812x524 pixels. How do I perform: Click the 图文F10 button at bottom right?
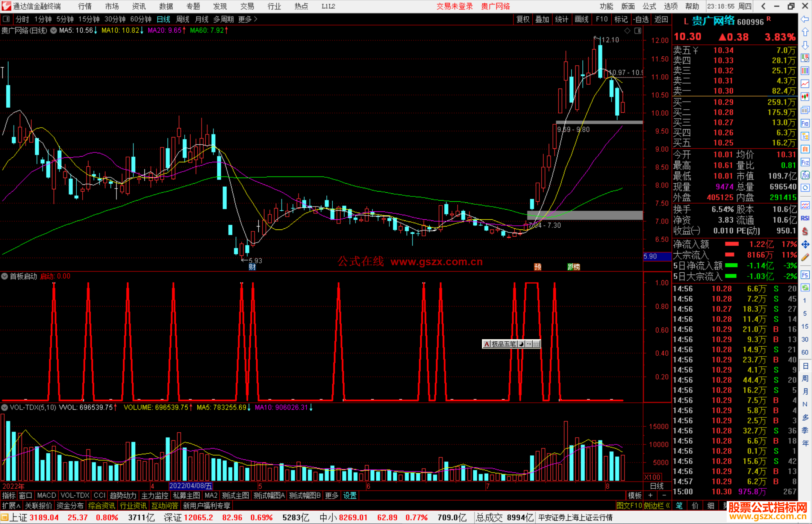[x=629, y=506]
